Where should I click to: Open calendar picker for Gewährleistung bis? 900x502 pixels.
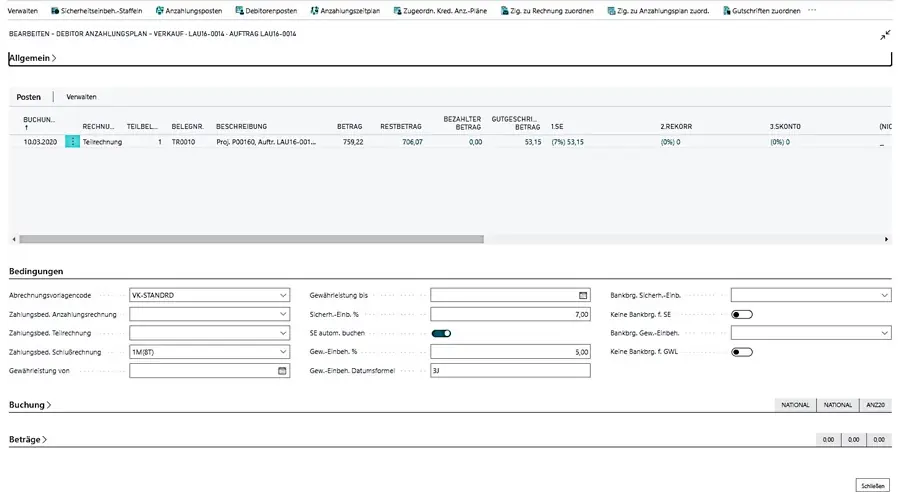click(x=583, y=295)
